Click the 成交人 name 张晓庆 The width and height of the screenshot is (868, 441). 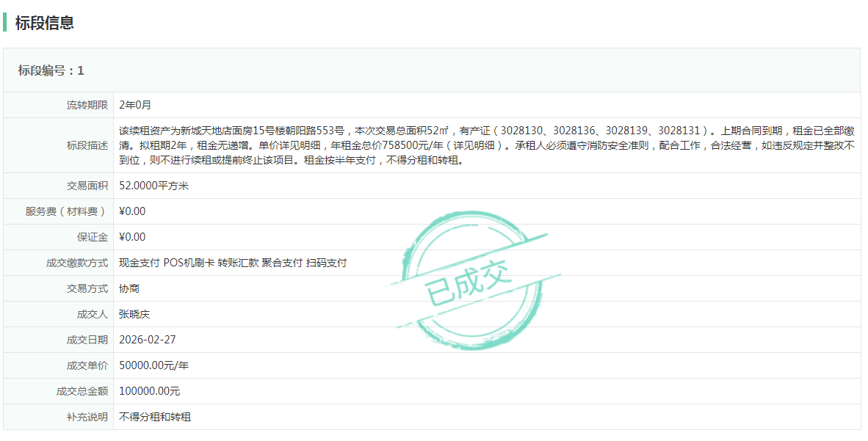click(134, 314)
